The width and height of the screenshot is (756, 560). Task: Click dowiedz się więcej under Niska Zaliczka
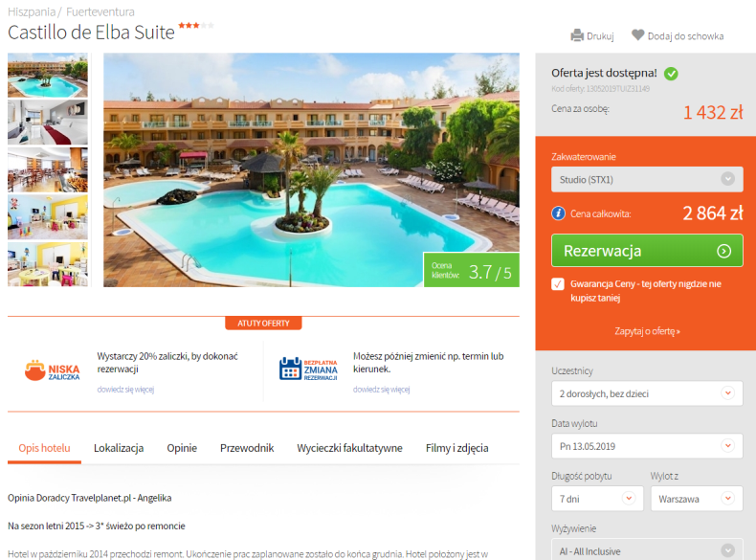[125, 390]
